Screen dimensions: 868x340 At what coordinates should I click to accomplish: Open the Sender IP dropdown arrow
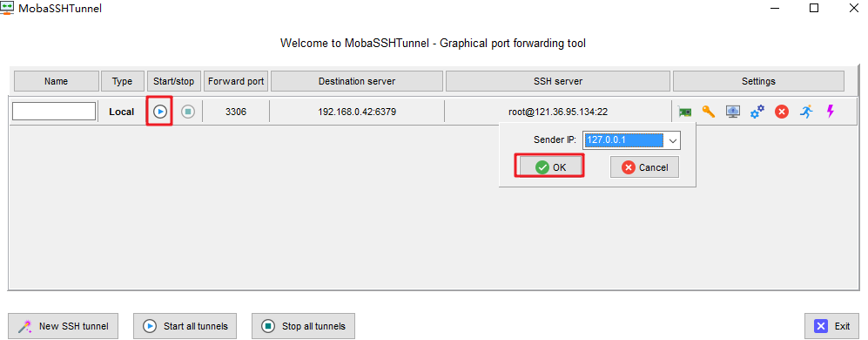coord(673,141)
